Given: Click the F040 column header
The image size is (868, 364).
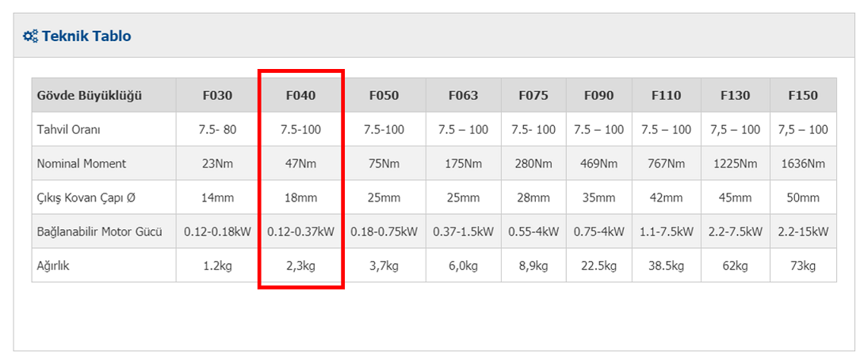Looking at the screenshot, I should (x=300, y=95).
